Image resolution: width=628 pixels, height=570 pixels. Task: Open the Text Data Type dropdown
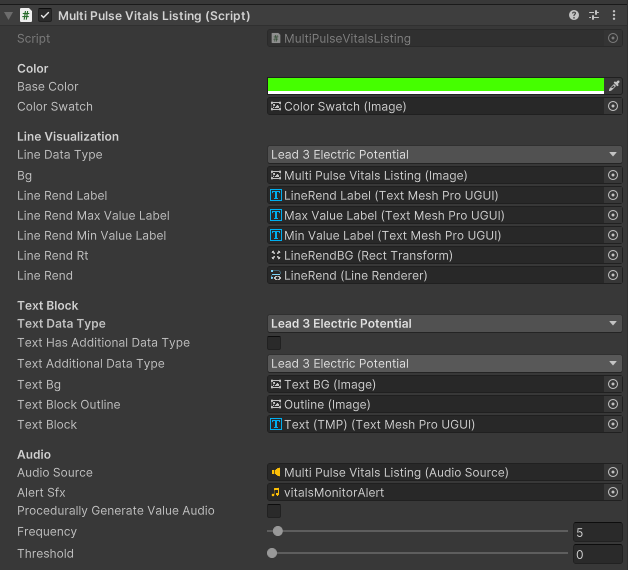coord(445,324)
